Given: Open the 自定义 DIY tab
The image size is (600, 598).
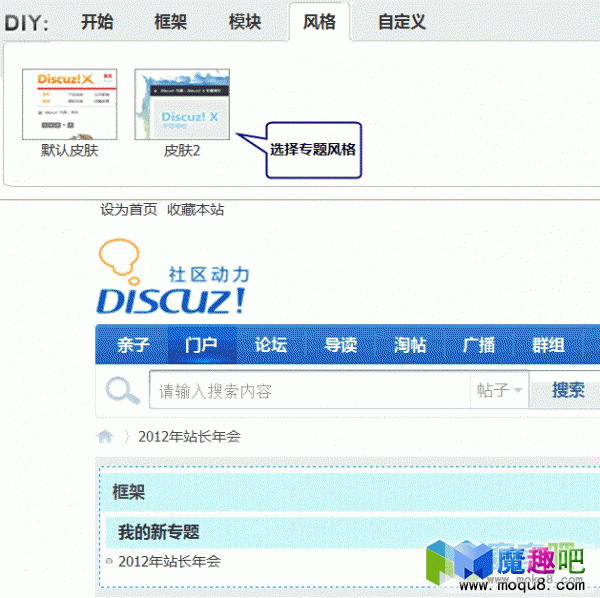Looking at the screenshot, I should coord(402,22).
